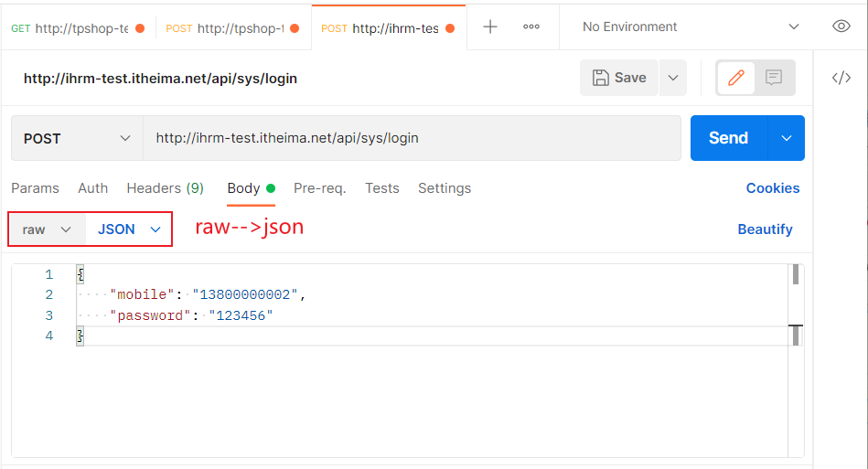This screenshot has height=469, width=868.
Task: Open the JSON format dropdown
Action: click(x=129, y=229)
